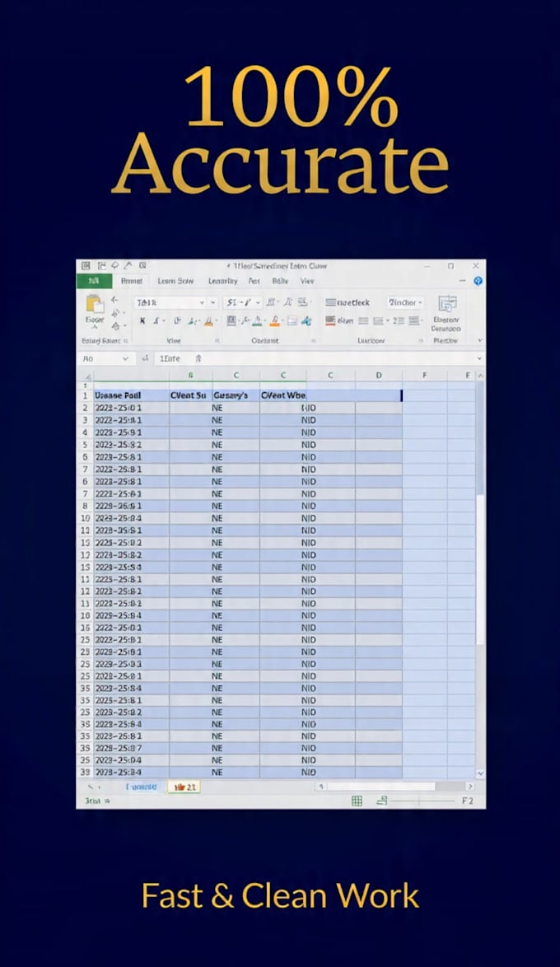Viewport: 560px width, 967px height.
Task: Toggle Bold formatting in the ribbon
Action: click(x=142, y=320)
